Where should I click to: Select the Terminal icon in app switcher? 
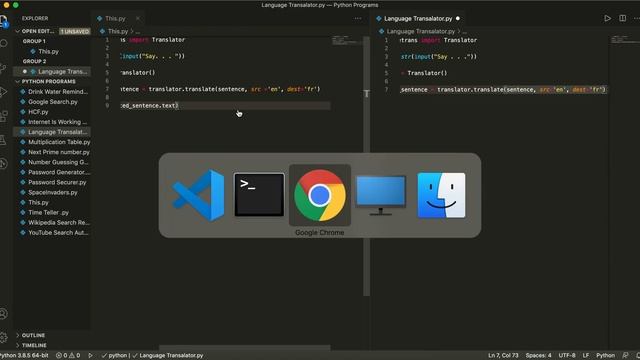259,195
